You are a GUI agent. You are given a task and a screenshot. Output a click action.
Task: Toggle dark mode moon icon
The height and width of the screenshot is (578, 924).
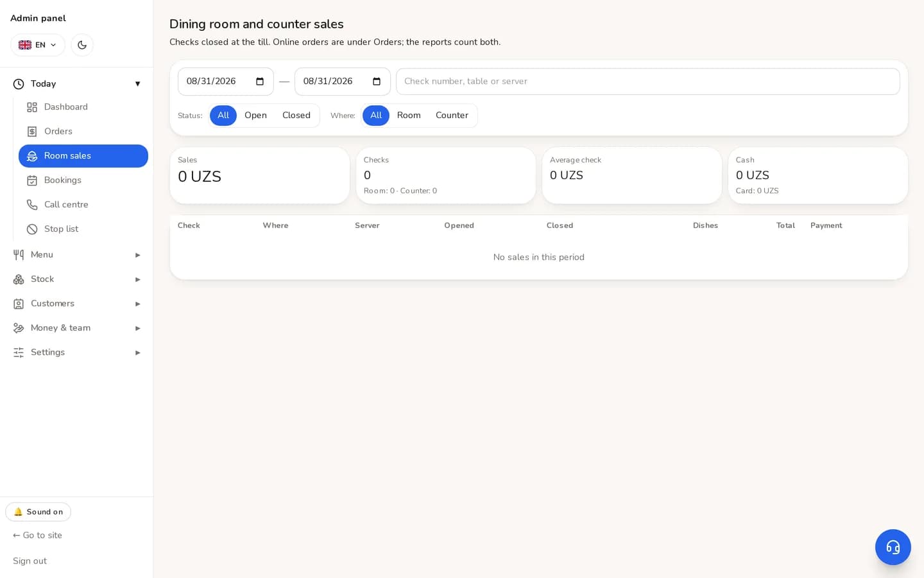[x=82, y=45]
